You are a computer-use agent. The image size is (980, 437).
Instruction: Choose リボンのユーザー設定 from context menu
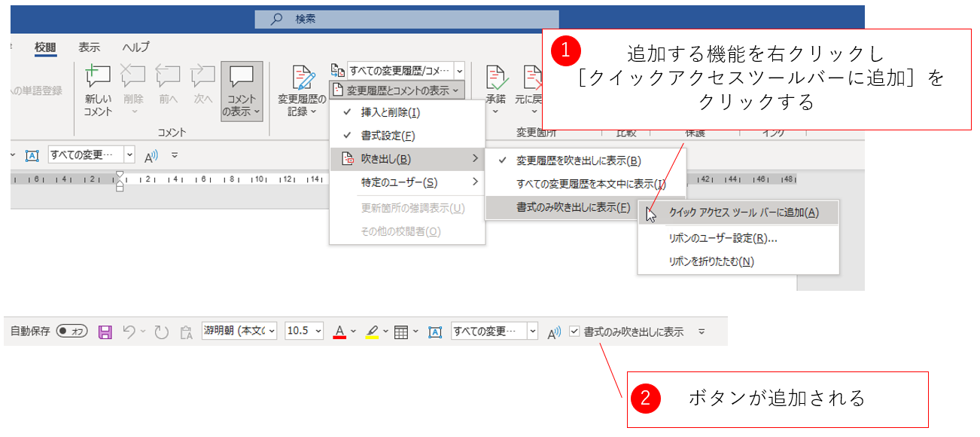(x=722, y=238)
